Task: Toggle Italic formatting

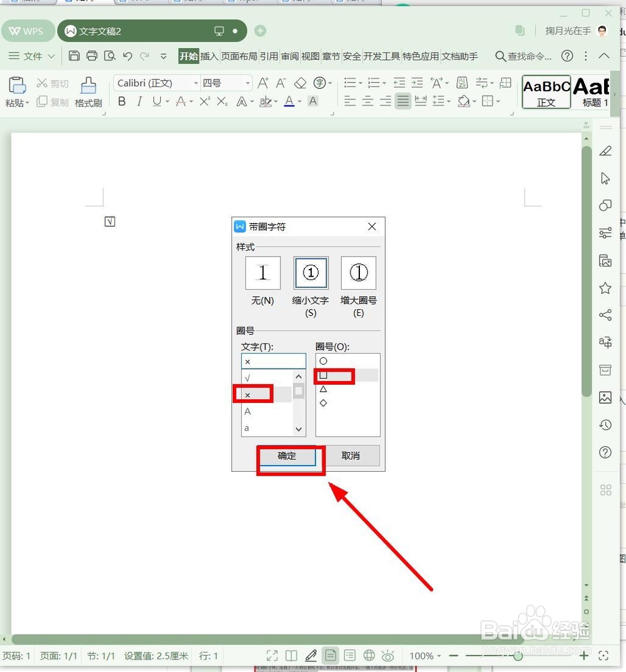Action: [x=140, y=101]
